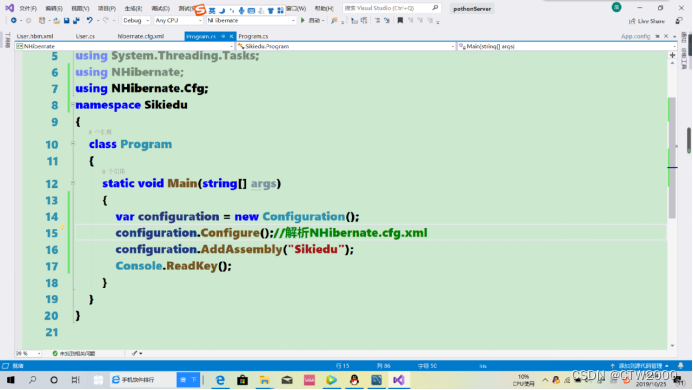The width and height of the screenshot is (693, 390).
Task: Click the split editor plus button above scrollbar
Action: (672, 55)
